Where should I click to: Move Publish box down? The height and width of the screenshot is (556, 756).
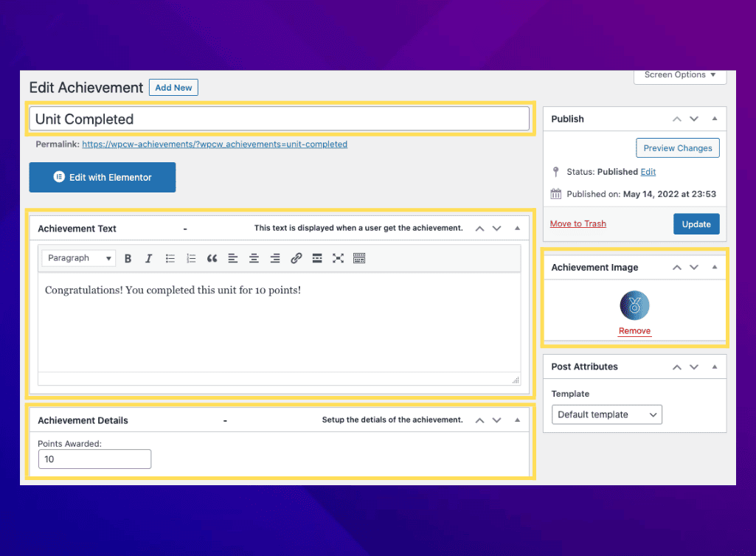pos(694,119)
